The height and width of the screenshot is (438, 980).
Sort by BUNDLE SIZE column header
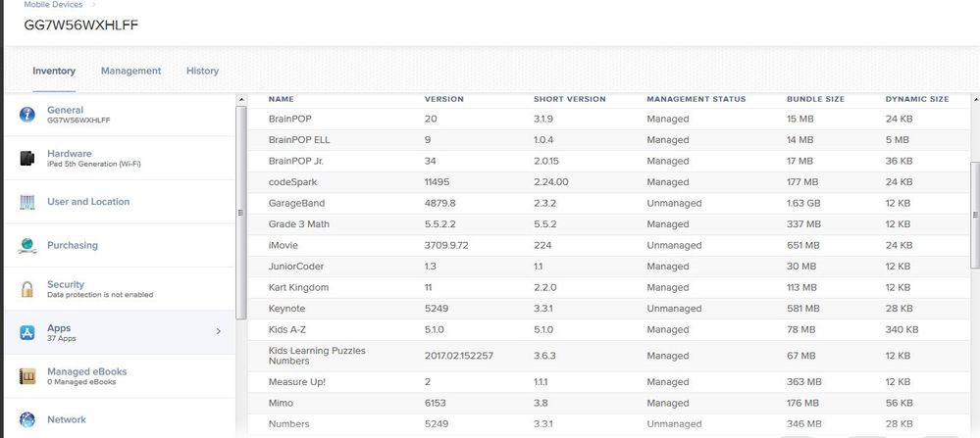pos(815,99)
